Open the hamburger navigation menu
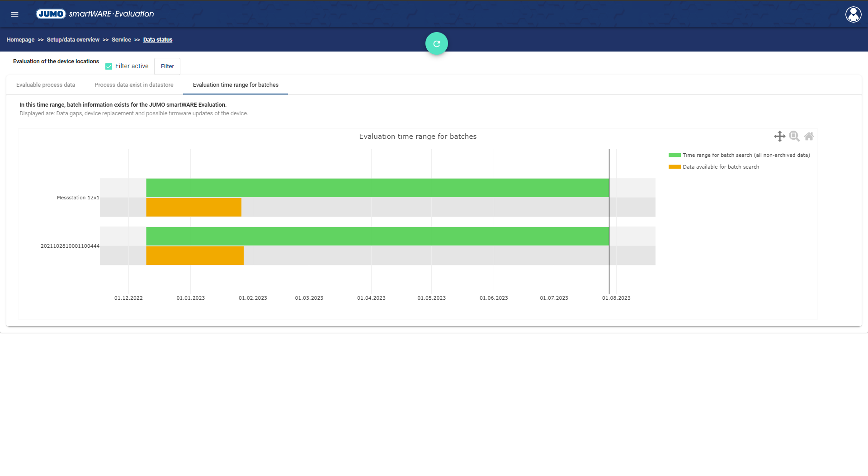The width and height of the screenshot is (868, 476). click(x=14, y=14)
